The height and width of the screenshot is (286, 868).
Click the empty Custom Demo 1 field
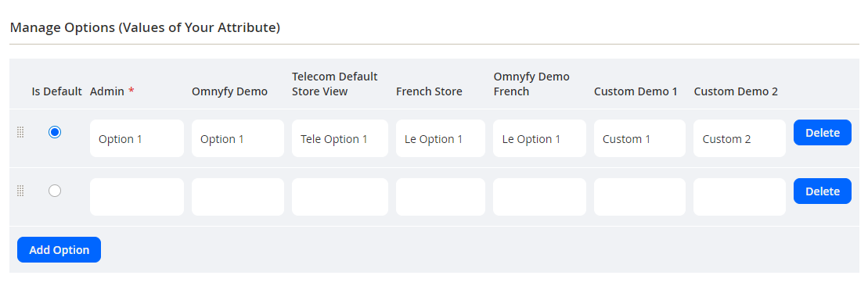pos(640,197)
